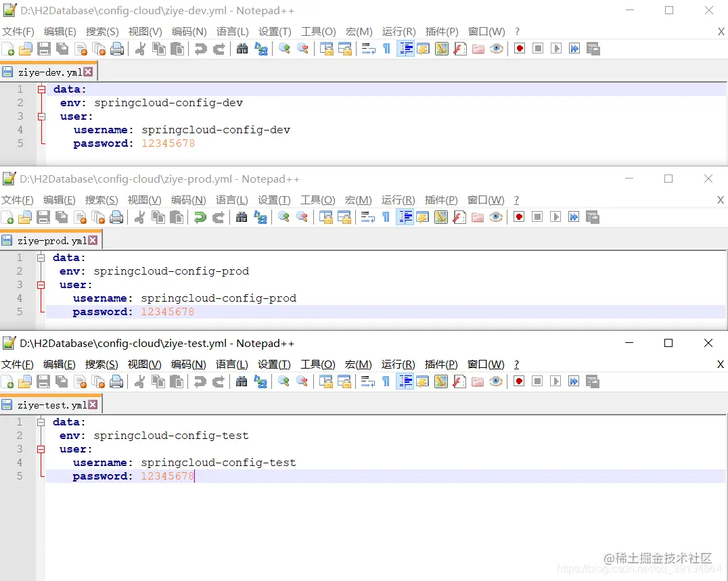
Task: Toggle word wrap in ziye-prod window toolbar
Action: point(367,217)
